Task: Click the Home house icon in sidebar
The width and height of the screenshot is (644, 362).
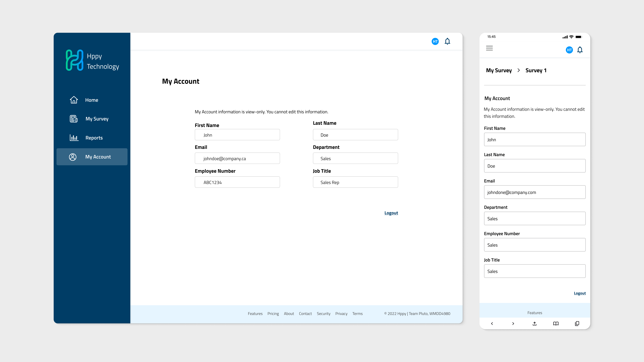Action: coord(74,100)
